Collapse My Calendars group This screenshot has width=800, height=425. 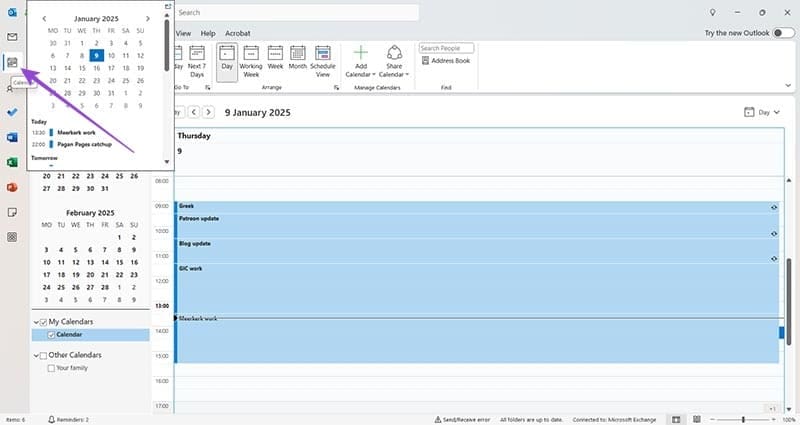[36, 322]
